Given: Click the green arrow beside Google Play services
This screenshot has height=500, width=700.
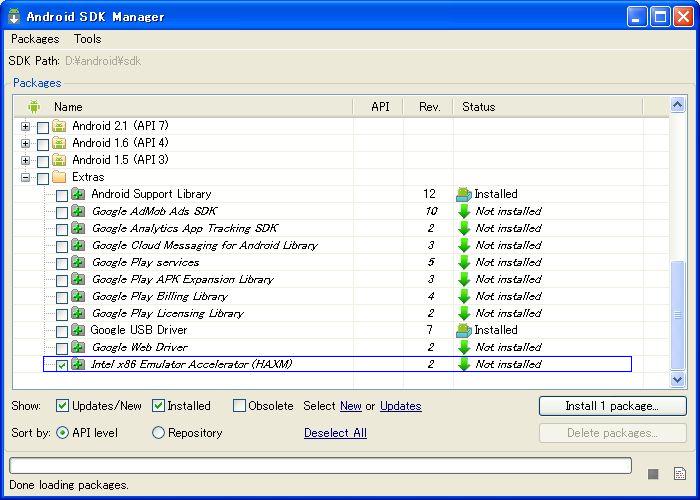Looking at the screenshot, I should [x=463, y=262].
